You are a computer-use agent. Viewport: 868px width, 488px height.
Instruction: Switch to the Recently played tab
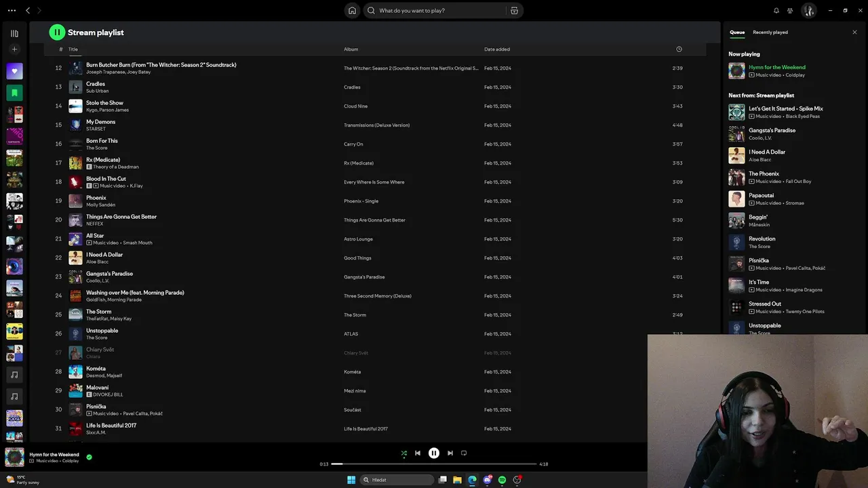coord(770,33)
